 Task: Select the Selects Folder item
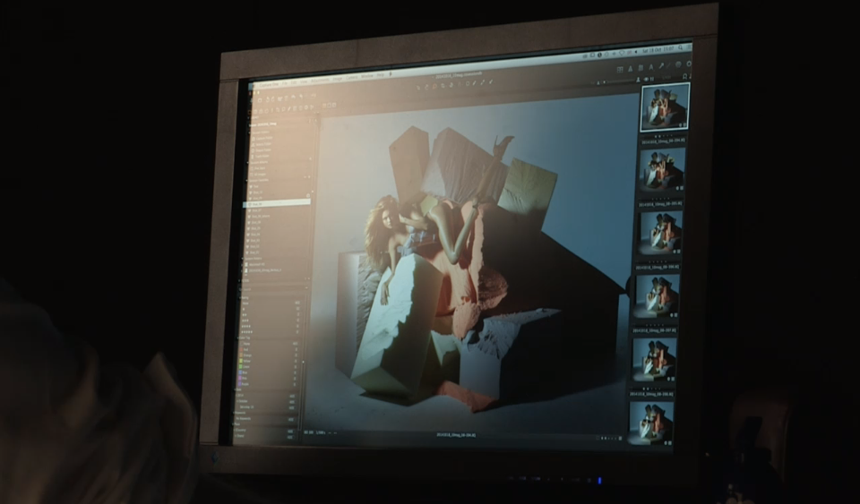(x=262, y=145)
